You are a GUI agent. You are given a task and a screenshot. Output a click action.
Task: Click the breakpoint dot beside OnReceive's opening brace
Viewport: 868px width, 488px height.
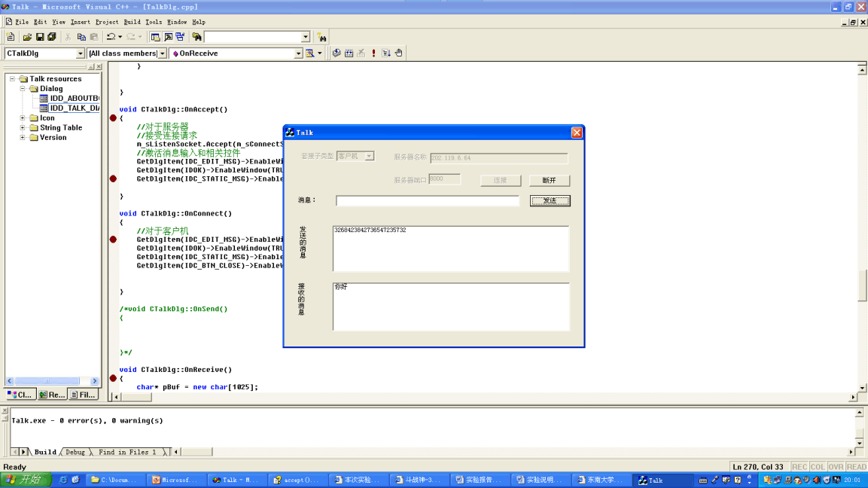[x=113, y=378]
